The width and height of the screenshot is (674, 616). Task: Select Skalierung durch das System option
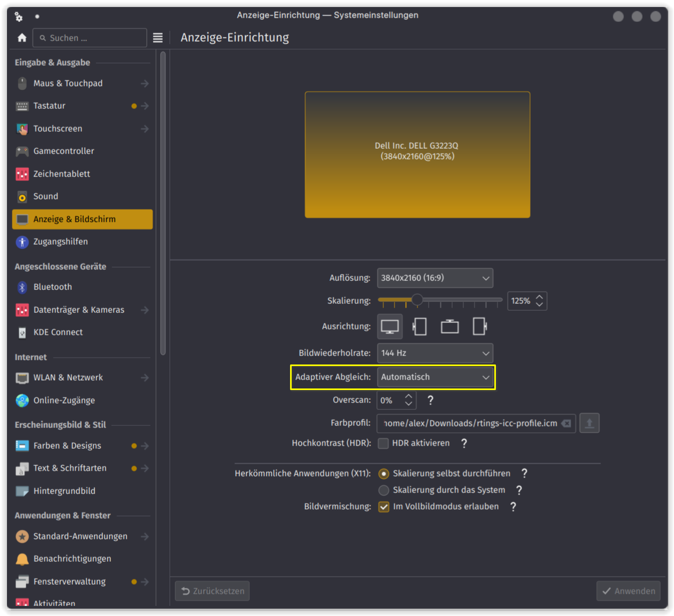(384, 490)
